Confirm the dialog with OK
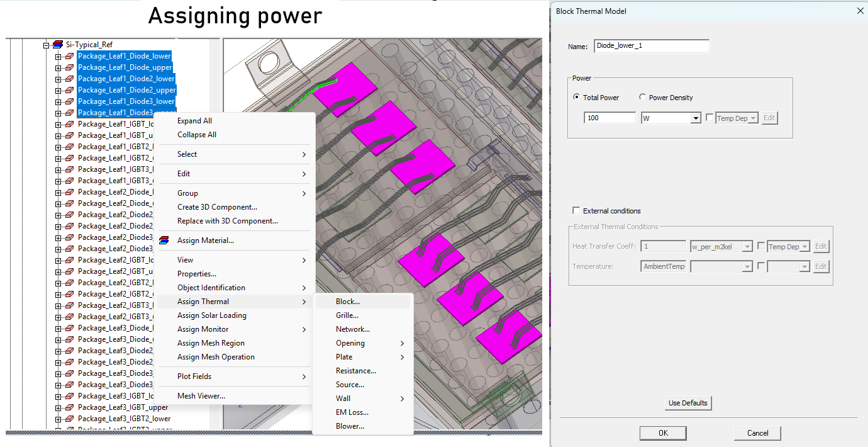 tap(662, 433)
